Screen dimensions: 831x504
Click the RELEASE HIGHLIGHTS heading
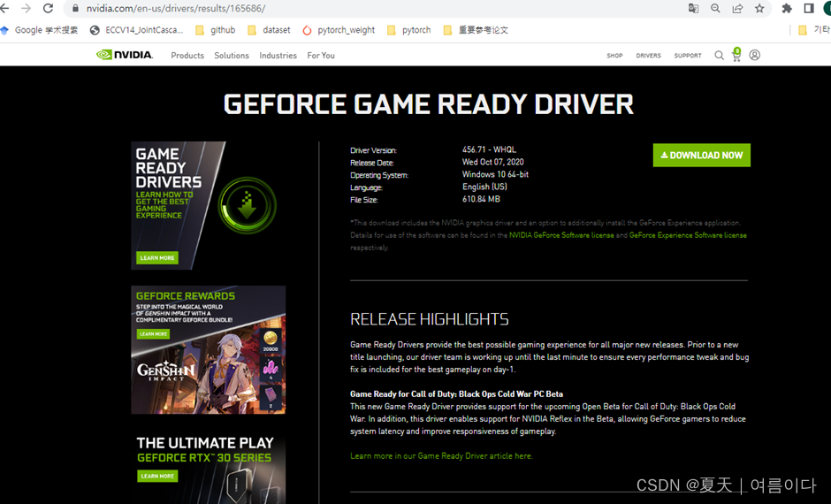(x=430, y=319)
